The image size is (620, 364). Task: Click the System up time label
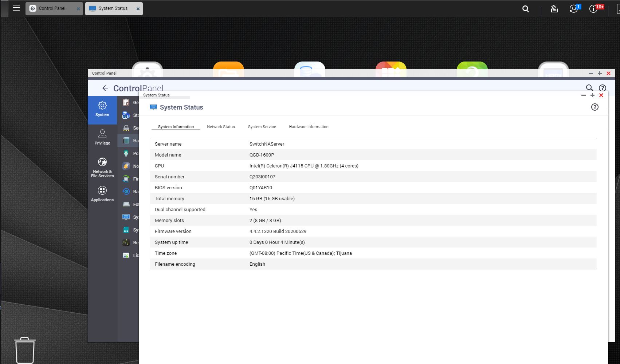[x=171, y=242]
